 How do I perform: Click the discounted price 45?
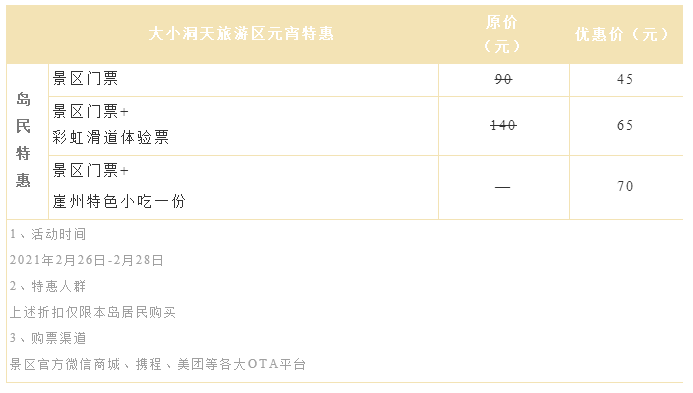click(x=625, y=80)
